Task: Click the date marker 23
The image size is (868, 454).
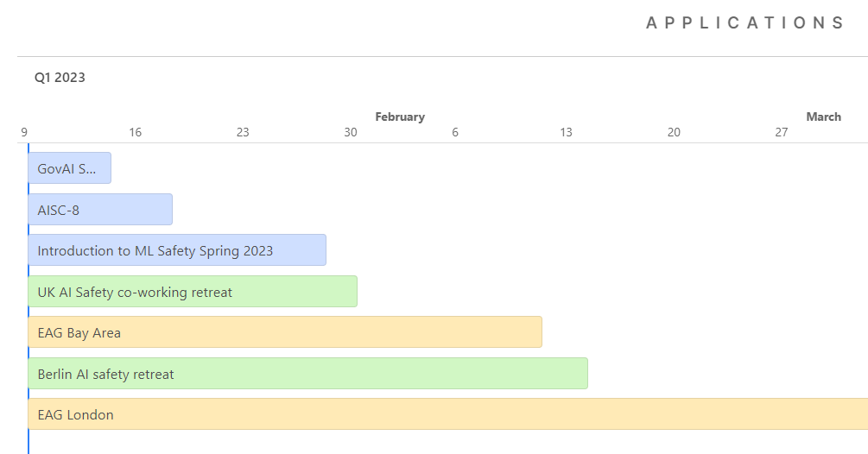Action: point(243,132)
